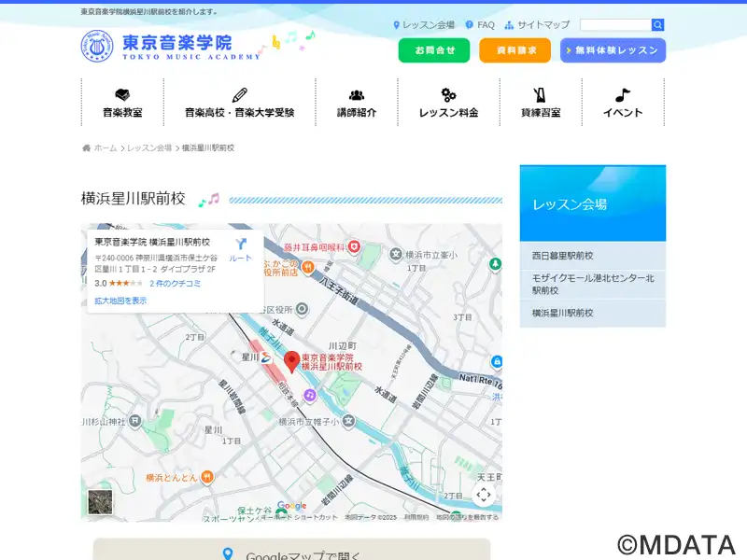The height and width of the screenshot is (560, 747).
Task: Open 音楽高校・音楽大学受験 menu item
Action: tap(239, 103)
